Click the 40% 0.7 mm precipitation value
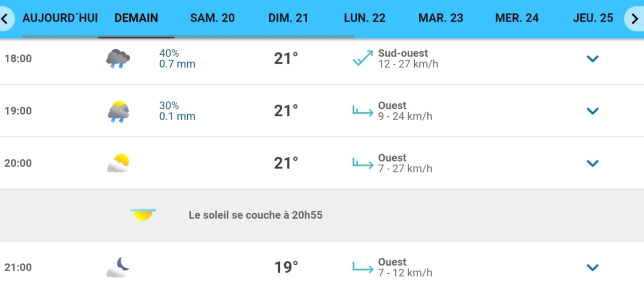644x288 pixels. pyautogui.click(x=177, y=59)
